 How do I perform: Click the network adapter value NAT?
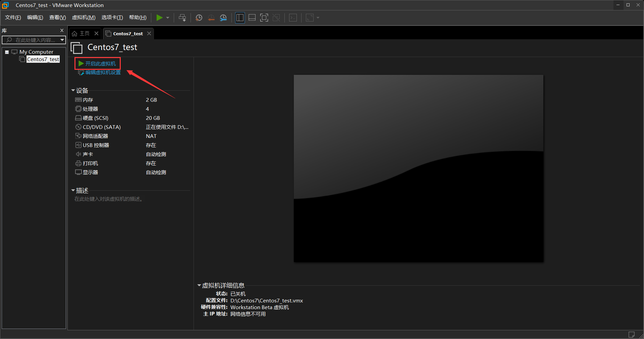pyautogui.click(x=151, y=136)
